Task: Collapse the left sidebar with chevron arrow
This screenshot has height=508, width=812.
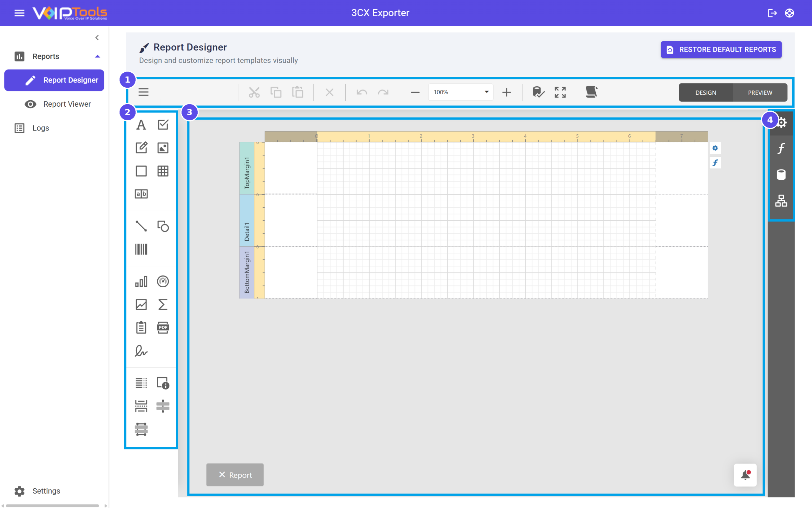Action: pyautogui.click(x=97, y=38)
